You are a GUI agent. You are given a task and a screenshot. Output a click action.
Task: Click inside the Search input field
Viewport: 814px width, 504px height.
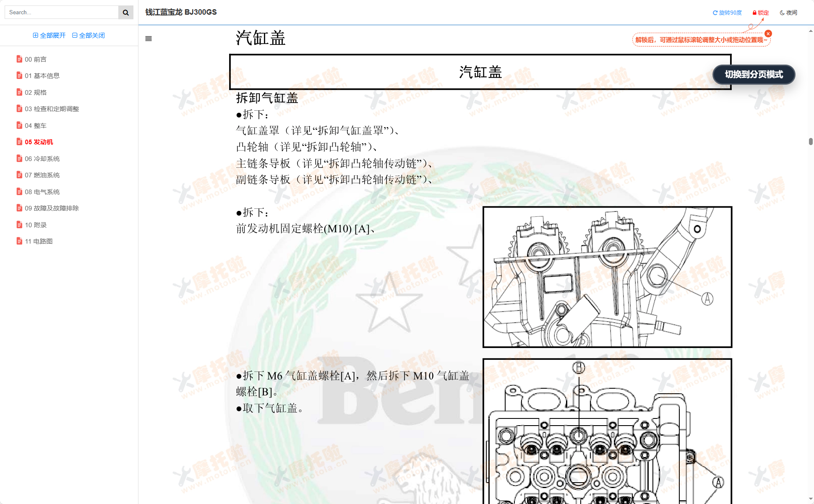click(x=61, y=12)
